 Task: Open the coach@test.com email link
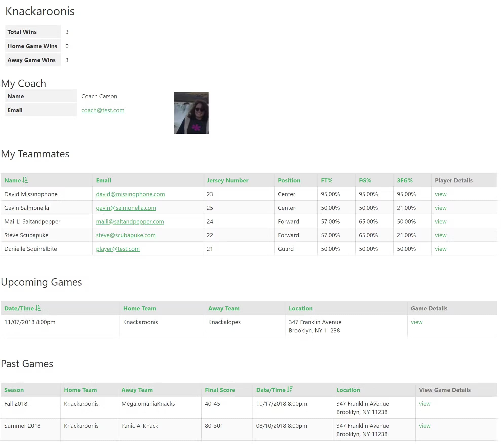coord(103,110)
